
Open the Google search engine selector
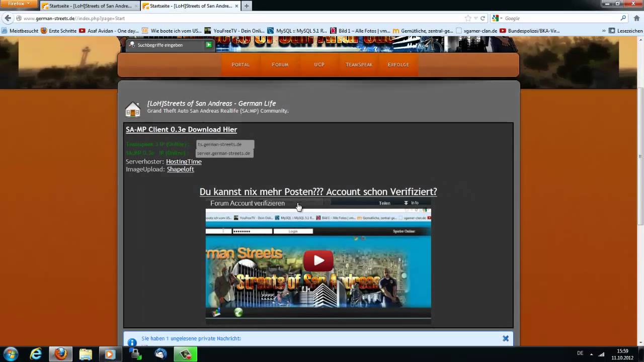tap(496, 18)
